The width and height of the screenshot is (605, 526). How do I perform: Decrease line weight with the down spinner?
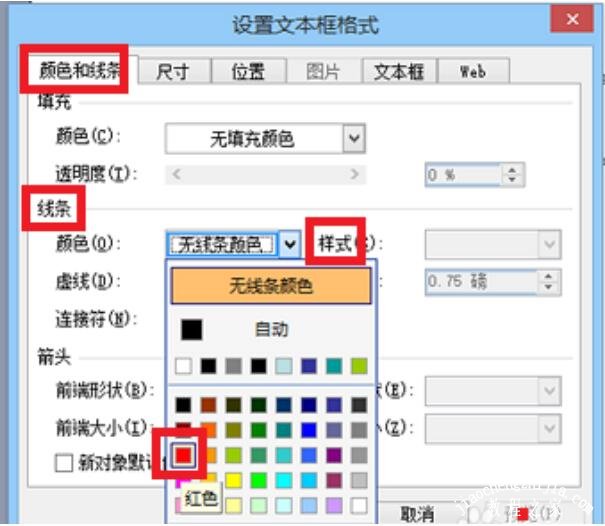click(x=548, y=287)
